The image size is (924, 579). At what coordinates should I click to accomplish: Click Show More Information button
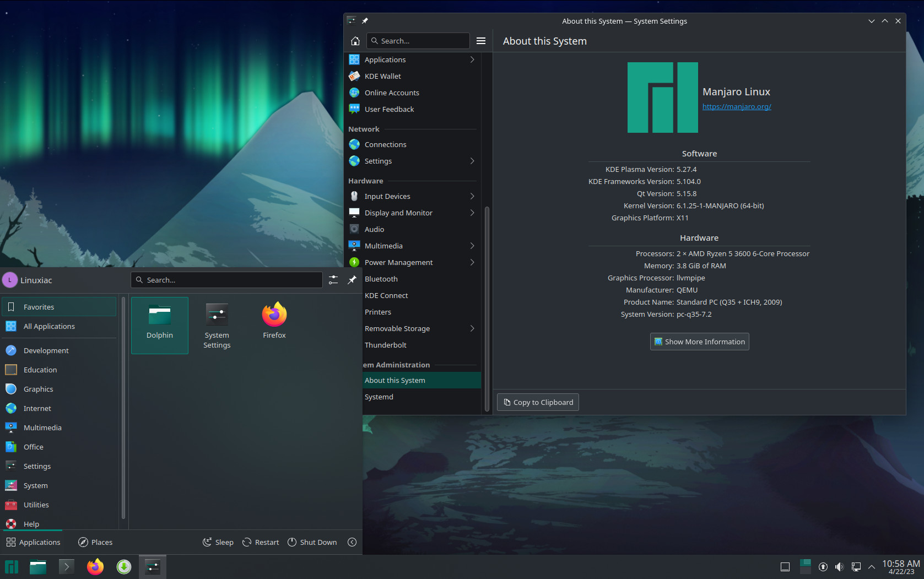tap(699, 342)
